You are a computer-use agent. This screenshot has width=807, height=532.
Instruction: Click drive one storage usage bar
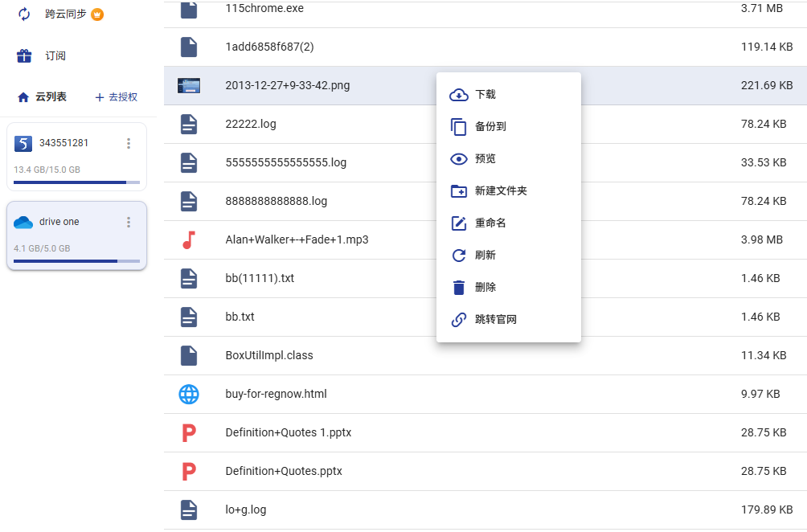click(x=76, y=261)
